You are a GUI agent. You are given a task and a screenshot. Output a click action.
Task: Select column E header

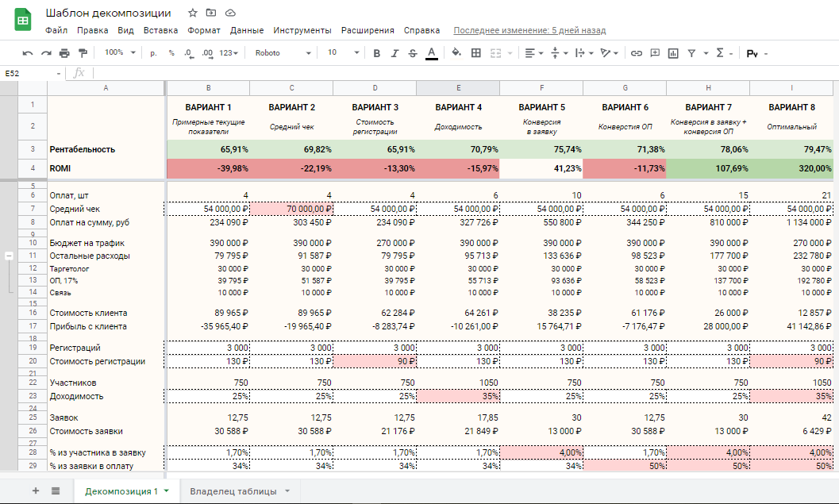[458, 88]
